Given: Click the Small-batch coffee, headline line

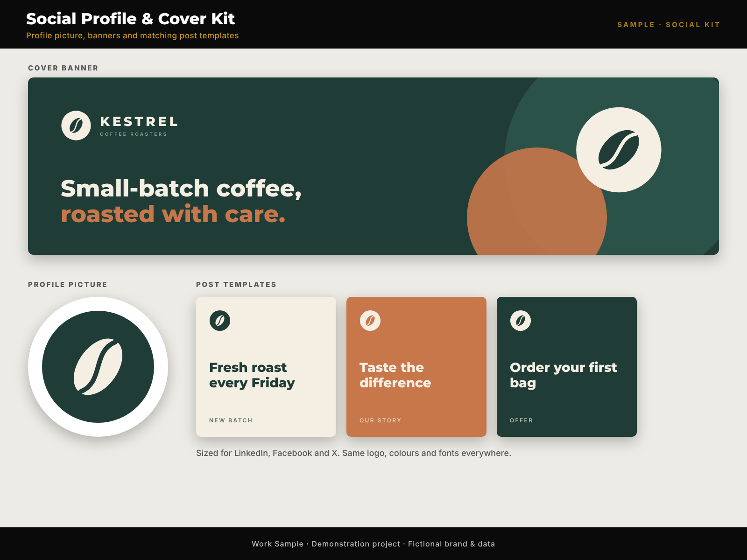Looking at the screenshot, I should click(x=181, y=189).
